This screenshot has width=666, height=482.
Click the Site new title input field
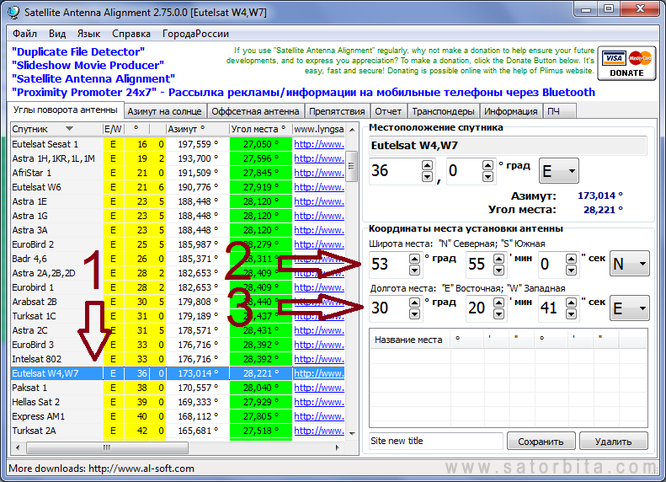tap(434, 441)
